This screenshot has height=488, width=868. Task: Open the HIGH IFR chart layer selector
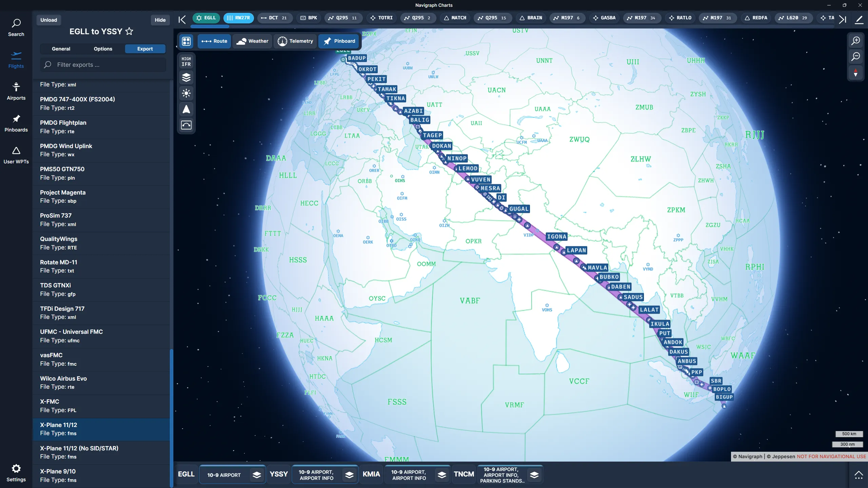click(186, 62)
